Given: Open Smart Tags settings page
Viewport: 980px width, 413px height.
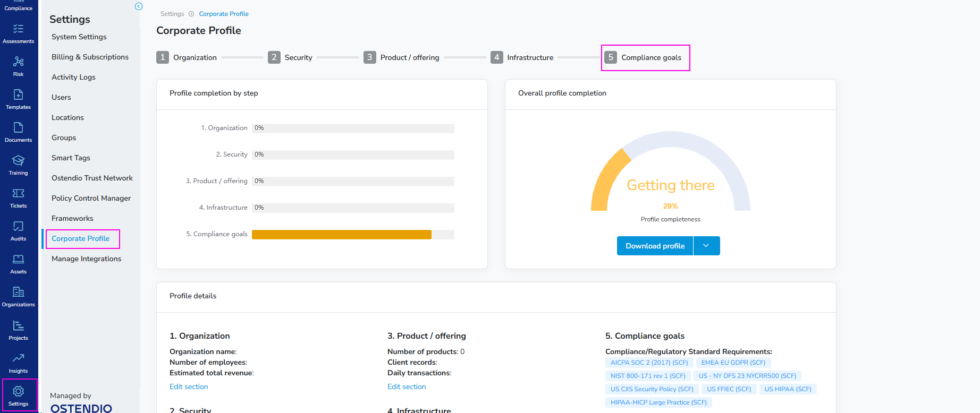Looking at the screenshot, I should coord(71,158).
